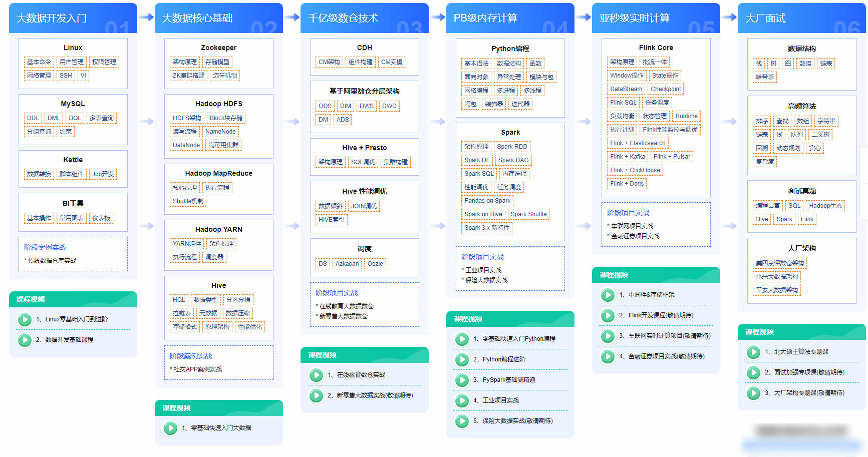Play the Flink开发课程 video
The image size is (868, 457).
[x=608, y=315]
